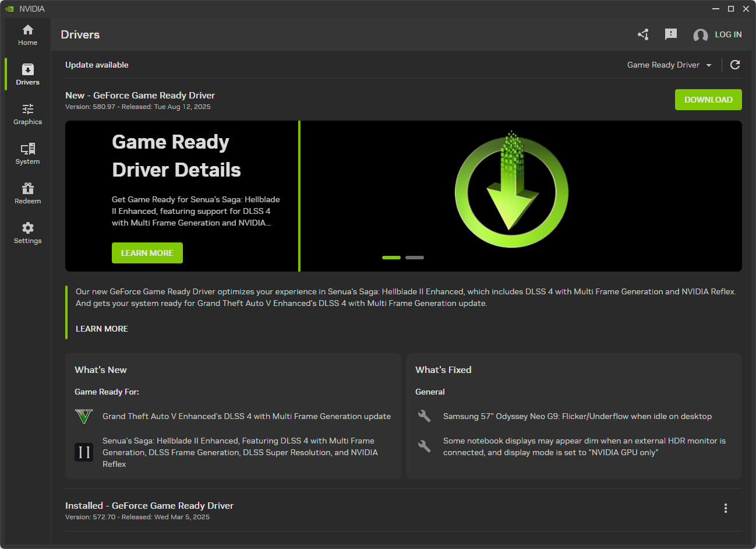
Task: Click Version 572.70 release info text
Action: point(137,517)
